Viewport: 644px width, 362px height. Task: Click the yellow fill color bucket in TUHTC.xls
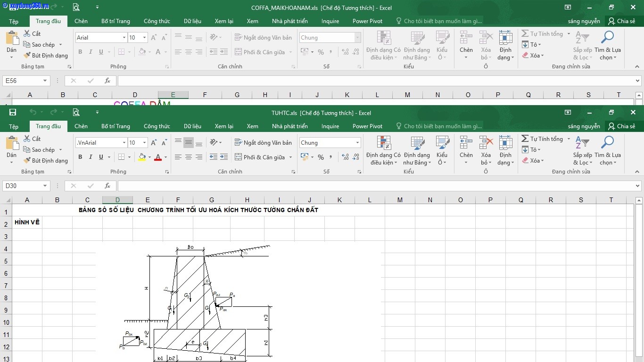[x=142, y=157]
